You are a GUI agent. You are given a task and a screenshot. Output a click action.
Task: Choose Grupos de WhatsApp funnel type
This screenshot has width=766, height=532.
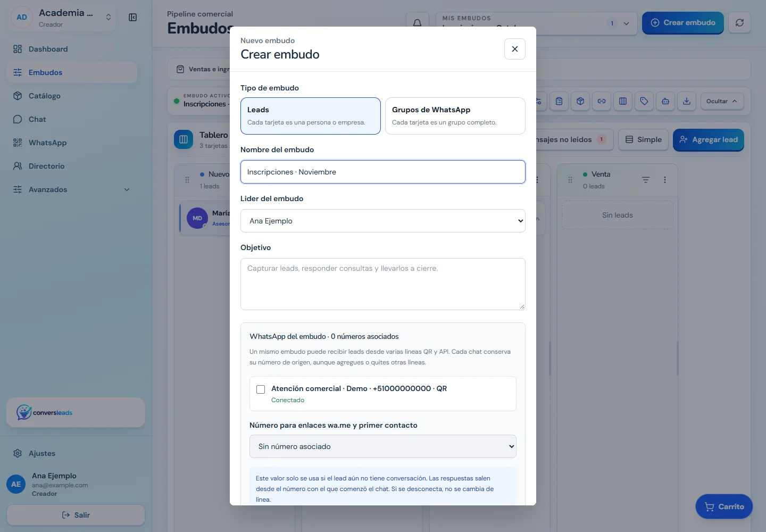tap(455, 116)
